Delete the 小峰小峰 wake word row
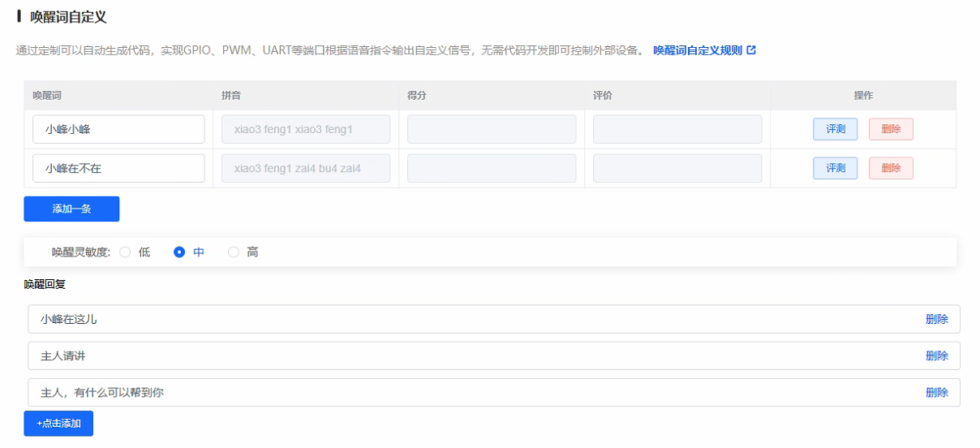Image resolution: width=980 pixels, height=448 pixels. [890, 129]
